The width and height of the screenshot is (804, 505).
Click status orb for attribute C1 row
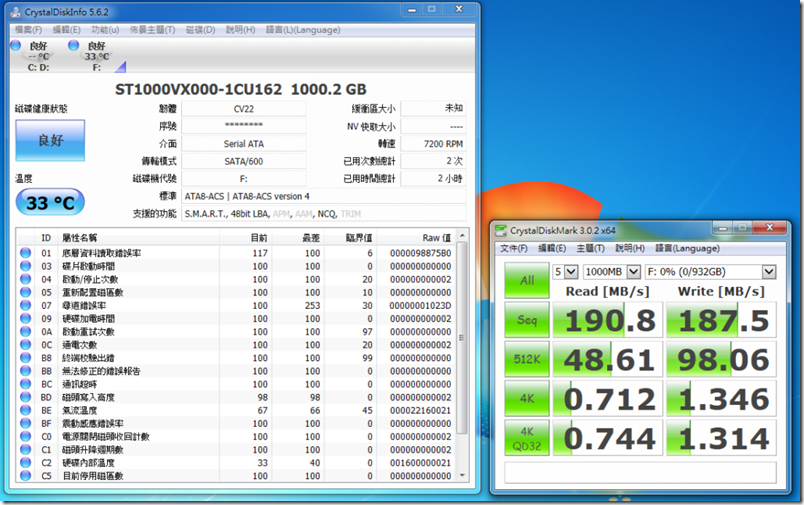pyautogui.click(x=26, y=450)
